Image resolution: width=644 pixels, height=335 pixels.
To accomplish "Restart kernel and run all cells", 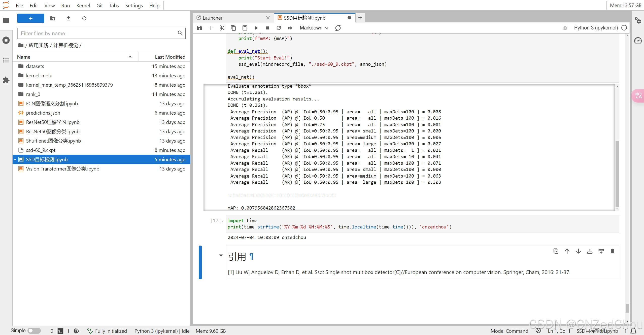I will coord(290,28).
